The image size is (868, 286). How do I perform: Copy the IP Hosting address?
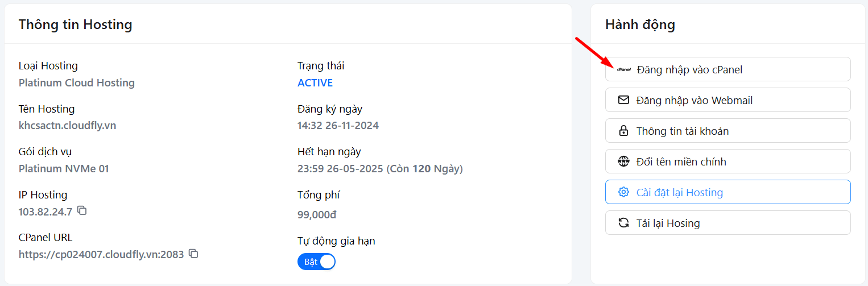point(82,211)
